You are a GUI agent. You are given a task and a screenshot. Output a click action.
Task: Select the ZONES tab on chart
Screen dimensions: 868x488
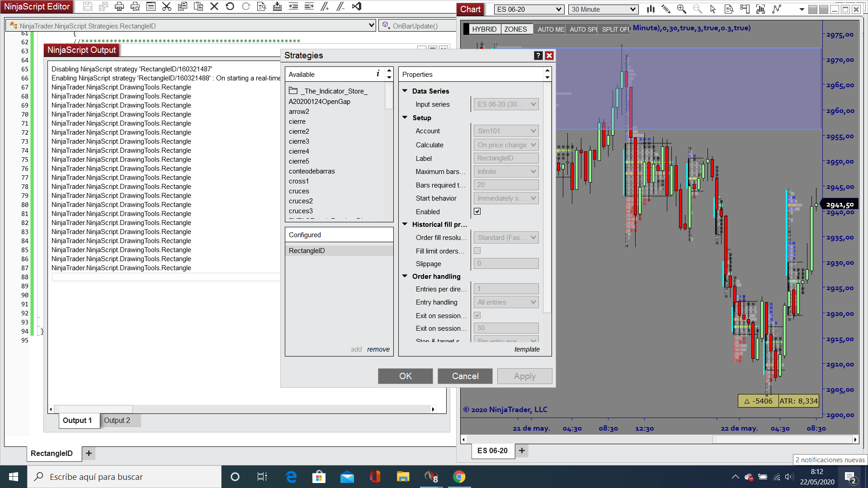click(515, 29)
